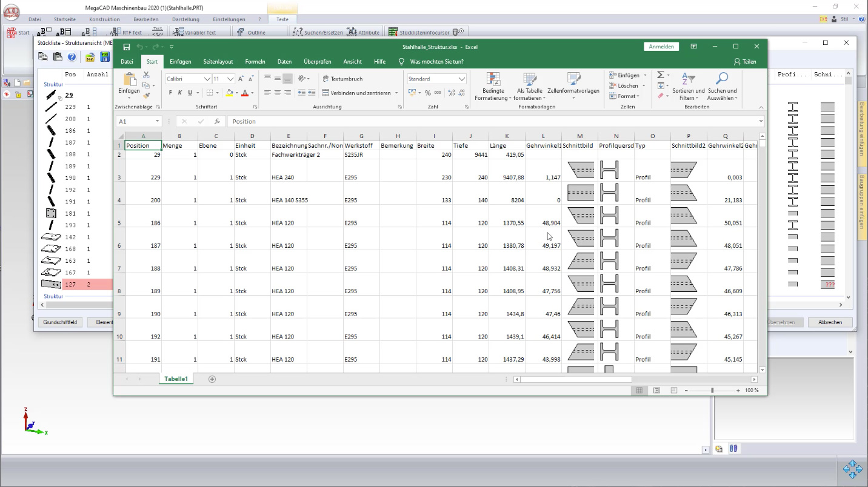
Task: Click the Excel save icon
Action: [126, 47]
